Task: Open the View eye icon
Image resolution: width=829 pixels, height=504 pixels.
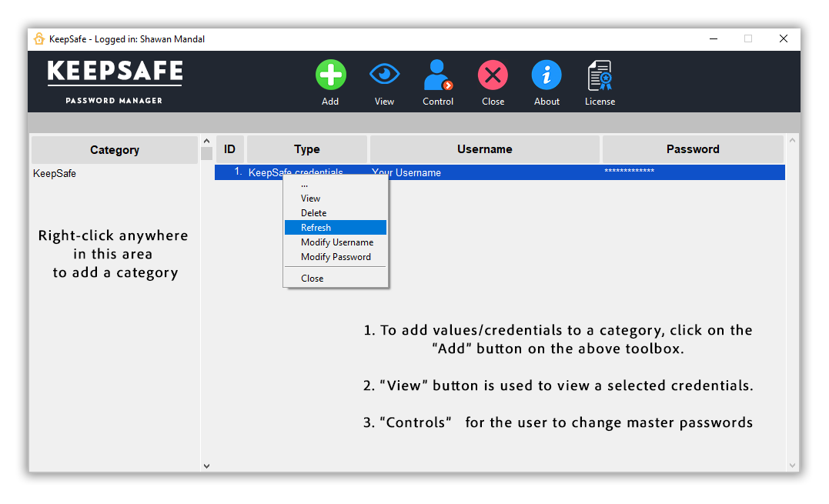Action: click(x=384, y=74)
